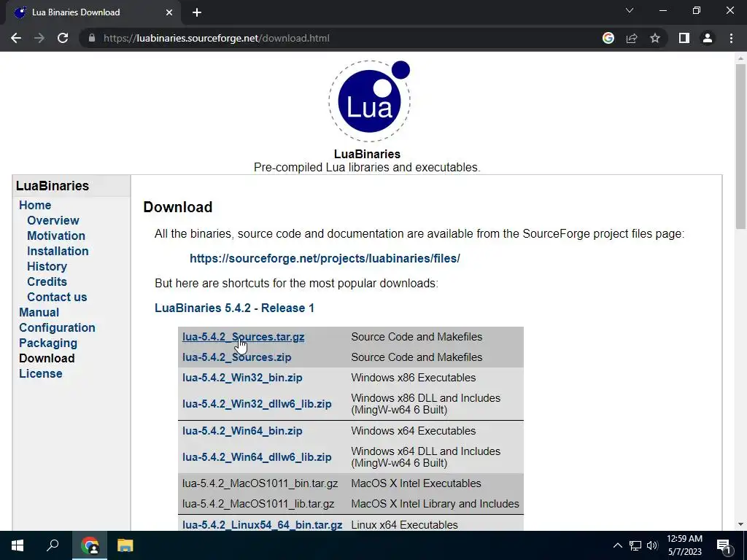This screenshot has height=560, width=747.
Task: Open File Explorer from the taskbar
Action: (x=125, y=545)
